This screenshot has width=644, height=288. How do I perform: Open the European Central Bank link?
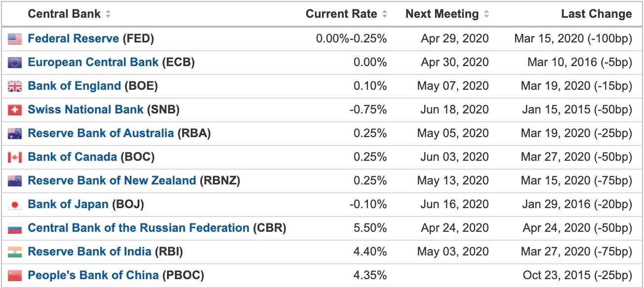click(x=93, y=62)
